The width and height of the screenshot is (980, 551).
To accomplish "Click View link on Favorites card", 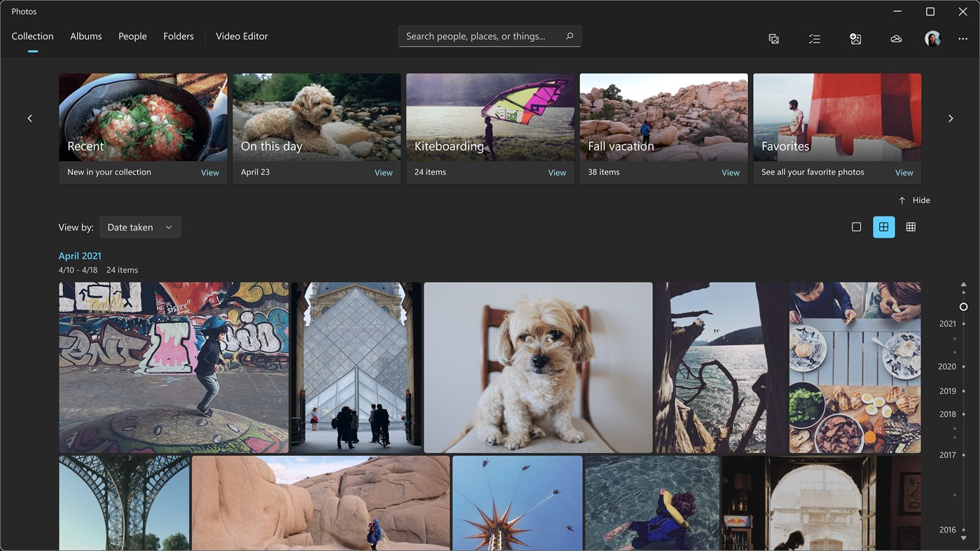I will (904, 173).
